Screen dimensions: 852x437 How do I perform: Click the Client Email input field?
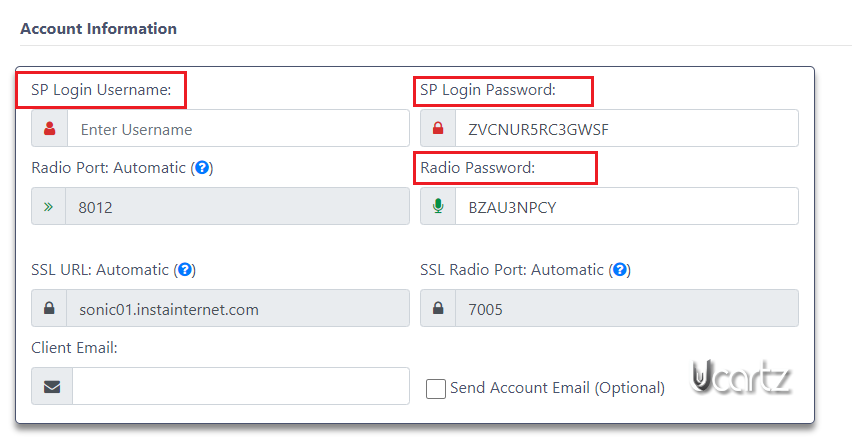tap(241, 386)
